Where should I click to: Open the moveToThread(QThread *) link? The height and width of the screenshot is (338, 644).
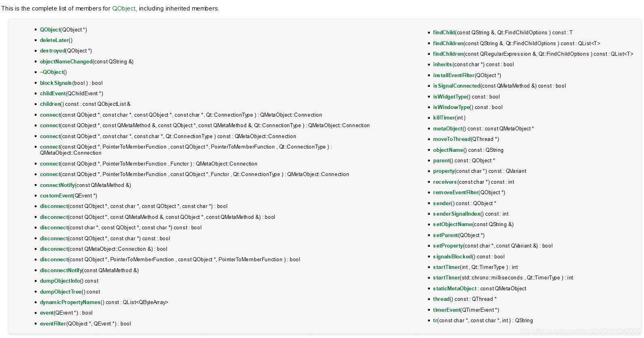coord(452,139)
